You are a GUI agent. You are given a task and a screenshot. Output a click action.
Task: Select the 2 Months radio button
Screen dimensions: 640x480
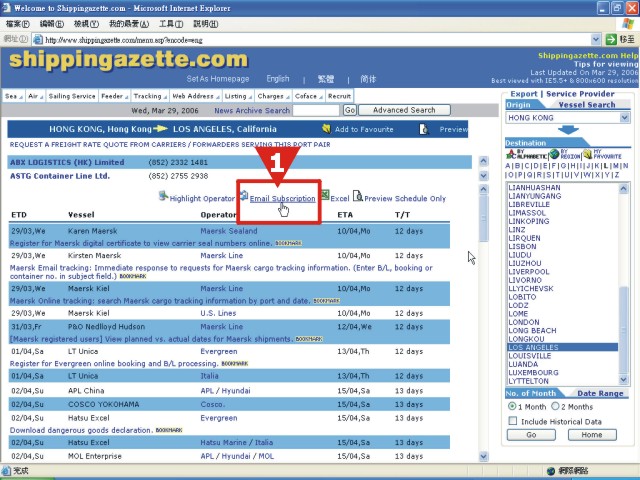(x=555, y=406)
